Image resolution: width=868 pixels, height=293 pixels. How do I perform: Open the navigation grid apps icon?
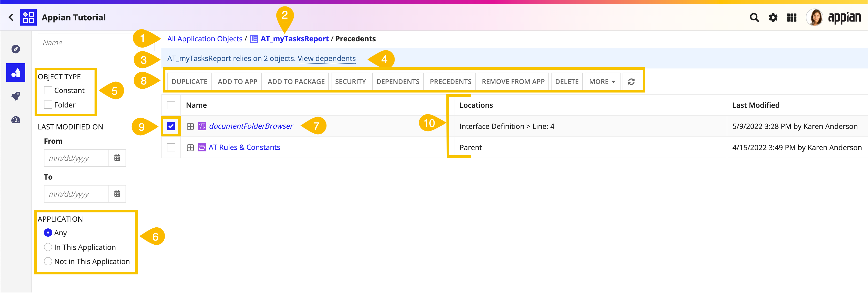(792, 18)
